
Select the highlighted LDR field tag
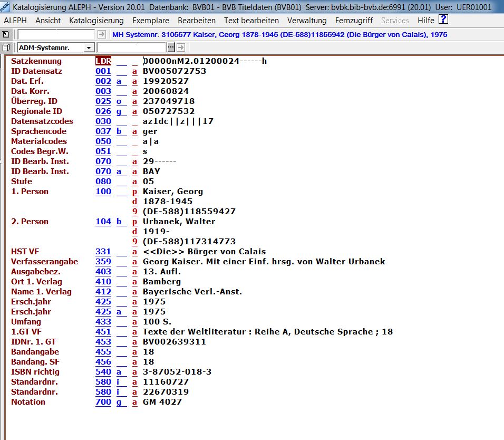pos(103,61)
